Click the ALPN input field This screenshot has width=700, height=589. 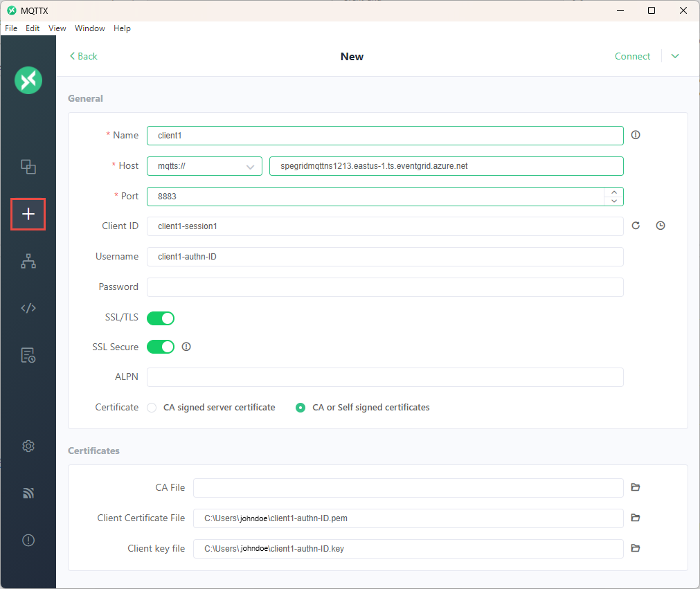[385, 377]
